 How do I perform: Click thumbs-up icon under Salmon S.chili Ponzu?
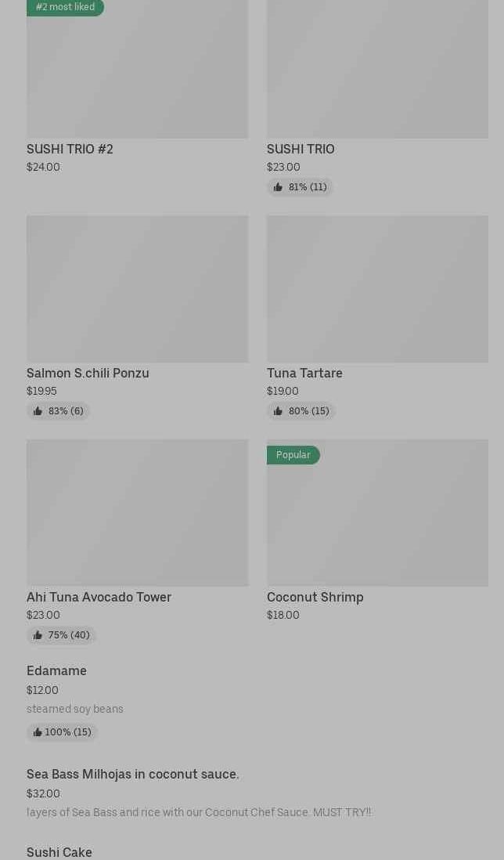(38, 411)
